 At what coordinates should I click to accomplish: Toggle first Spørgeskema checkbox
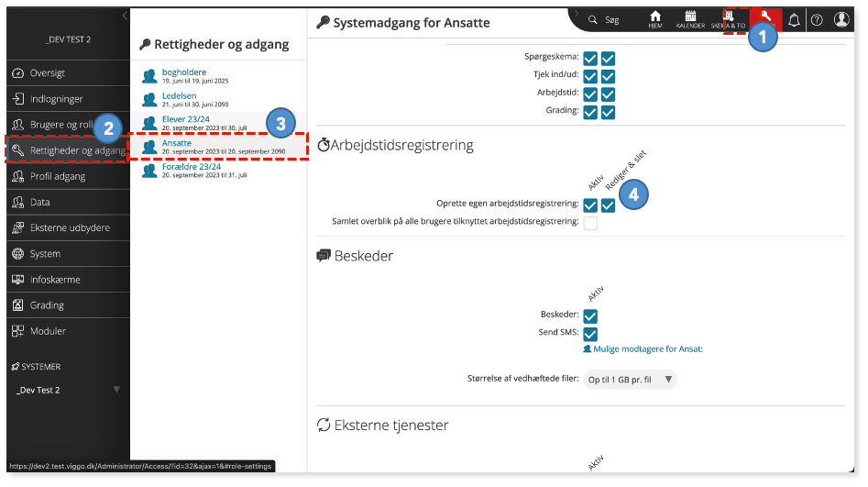click(590, 58)
